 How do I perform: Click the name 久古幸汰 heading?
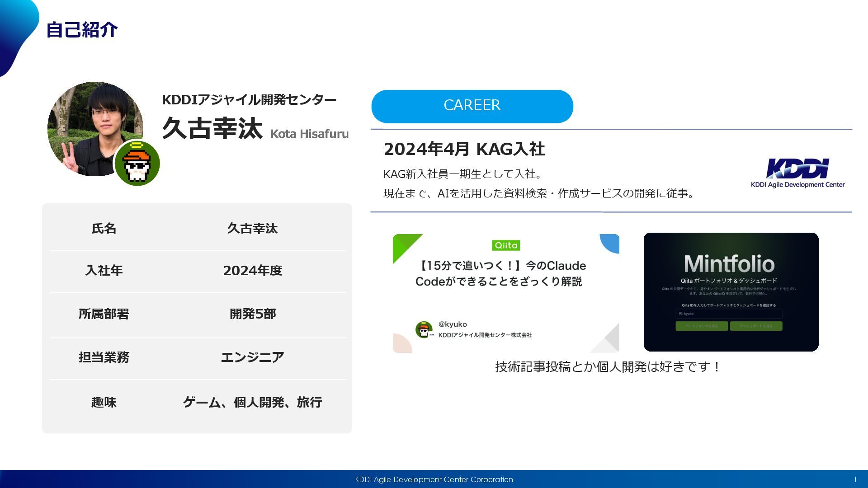212,128
